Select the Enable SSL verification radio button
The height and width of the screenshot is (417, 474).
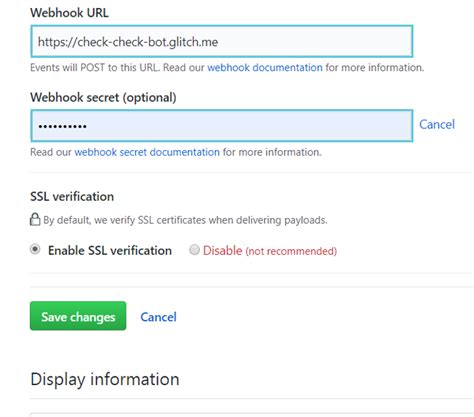click(x=35, y=249)
